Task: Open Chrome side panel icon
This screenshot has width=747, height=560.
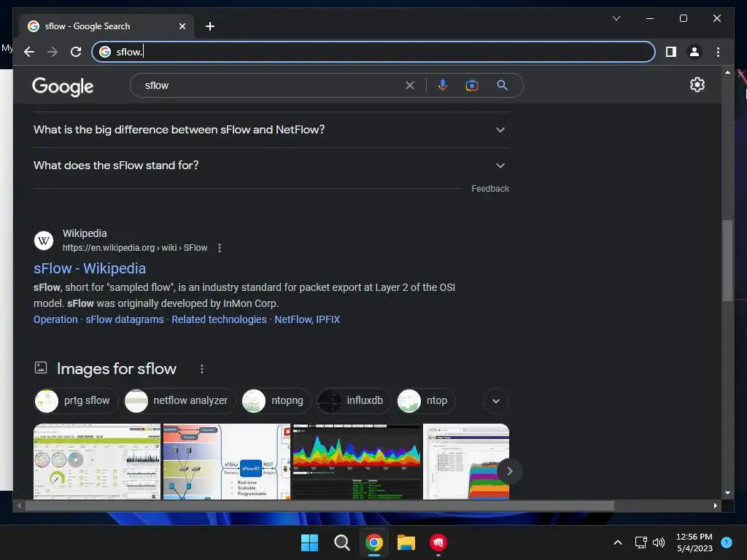Action: (x=671, y=52)
